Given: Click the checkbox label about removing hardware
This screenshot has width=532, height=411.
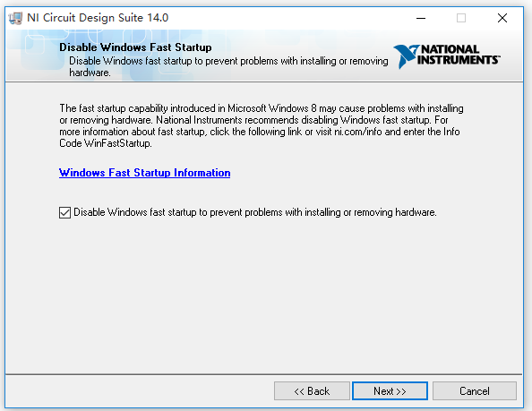Looking at the screenshot, I should click(254, 212).
